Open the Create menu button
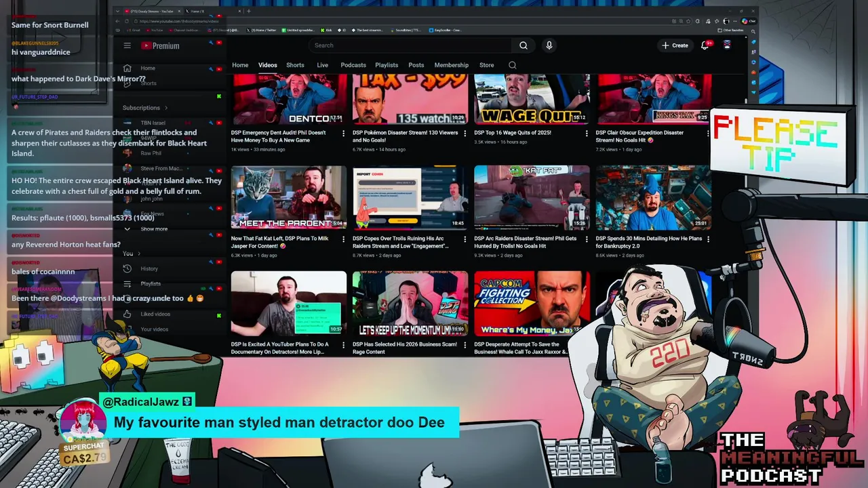 coord(675,45)
